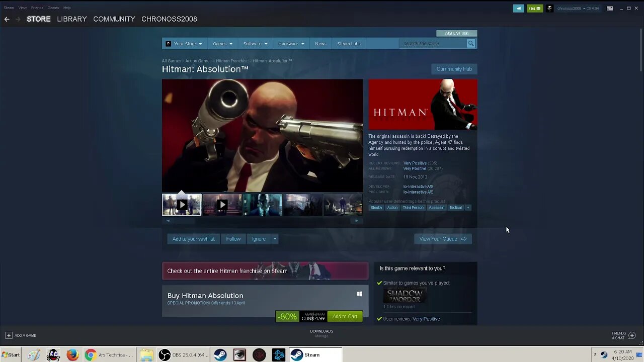This screenshot has height=362, width=644.
Task: Open the Hitman header capsule image
Action: tap(423, 105)
